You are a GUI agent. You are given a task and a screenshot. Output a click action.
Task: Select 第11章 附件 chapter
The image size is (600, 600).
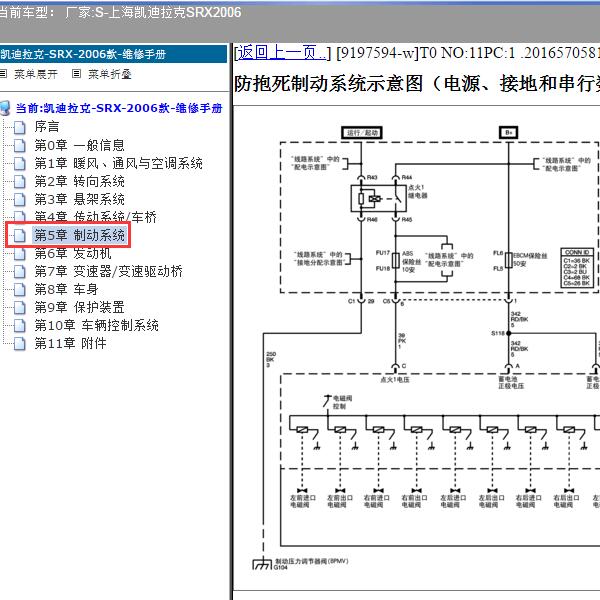(70, 343)
